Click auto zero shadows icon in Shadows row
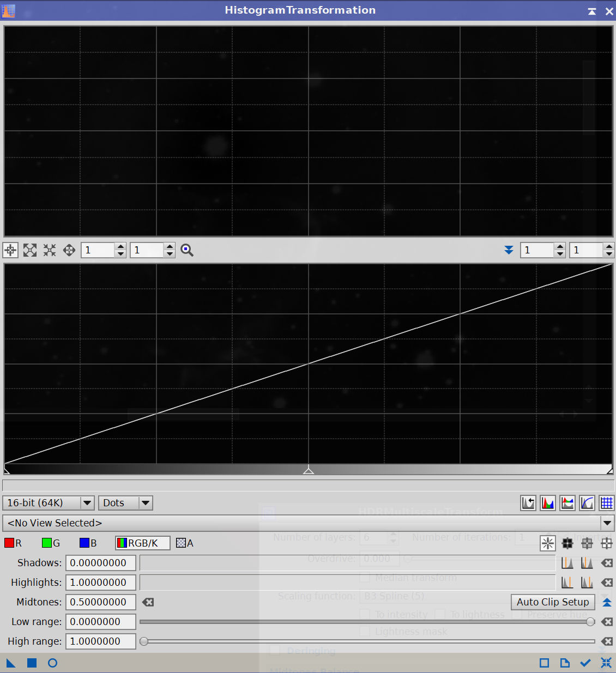The image size is (616, 673). (x=587, y=563)
